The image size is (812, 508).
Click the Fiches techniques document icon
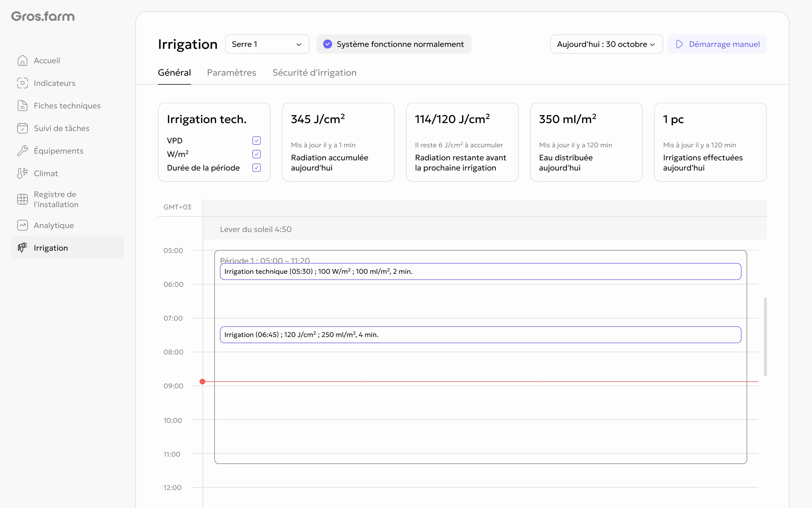coord(23,106)
